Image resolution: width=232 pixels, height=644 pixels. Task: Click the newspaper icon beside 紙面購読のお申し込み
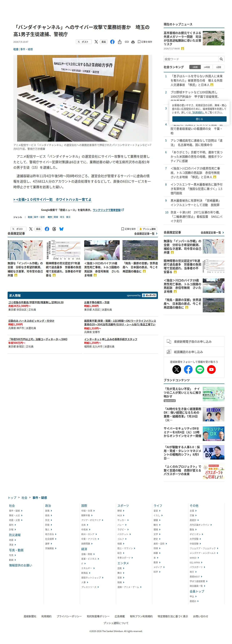(169, 352)
